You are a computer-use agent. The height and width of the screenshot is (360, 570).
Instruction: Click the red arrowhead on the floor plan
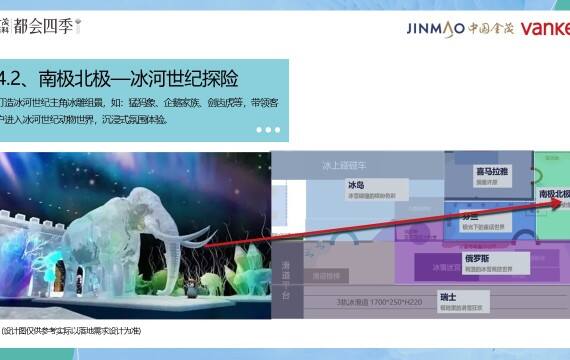tap(555, 203)
